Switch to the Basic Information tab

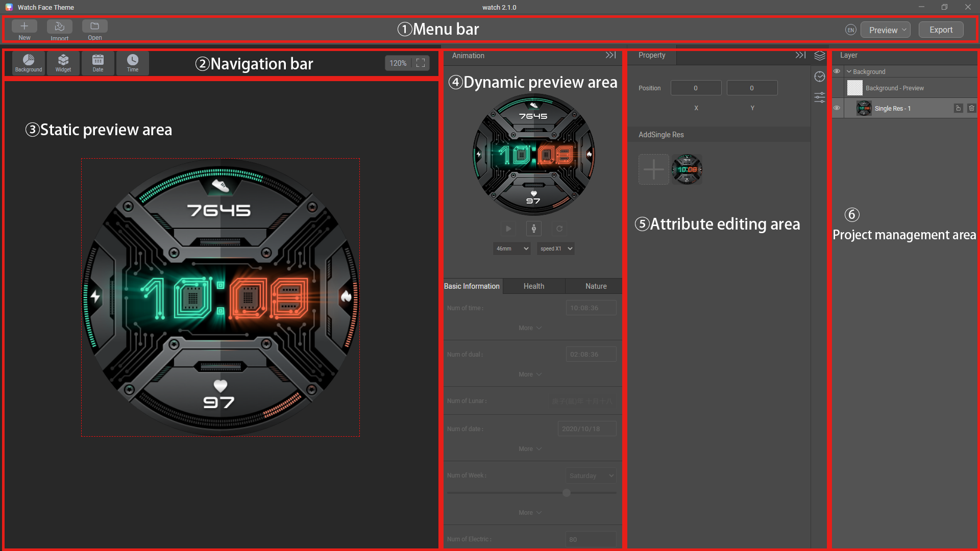click(x=472, y=286)
